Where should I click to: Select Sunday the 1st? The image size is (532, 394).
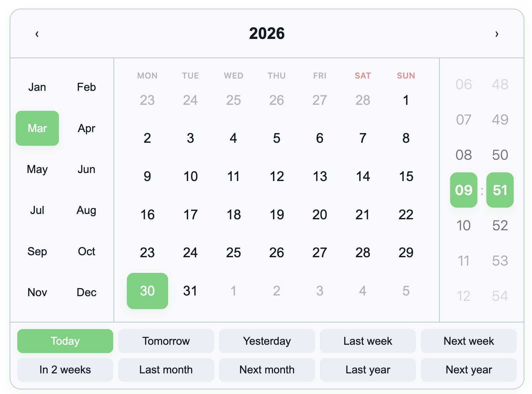point(405,100)
